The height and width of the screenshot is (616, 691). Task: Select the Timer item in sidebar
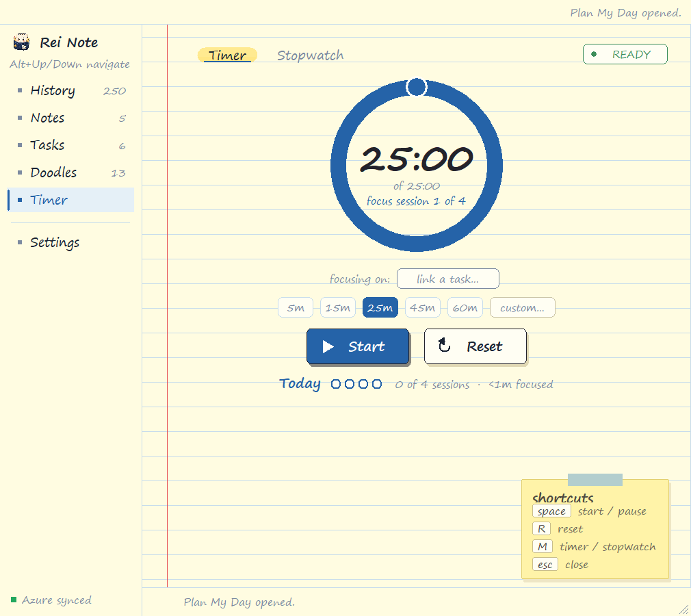click(x=71, y=200)
